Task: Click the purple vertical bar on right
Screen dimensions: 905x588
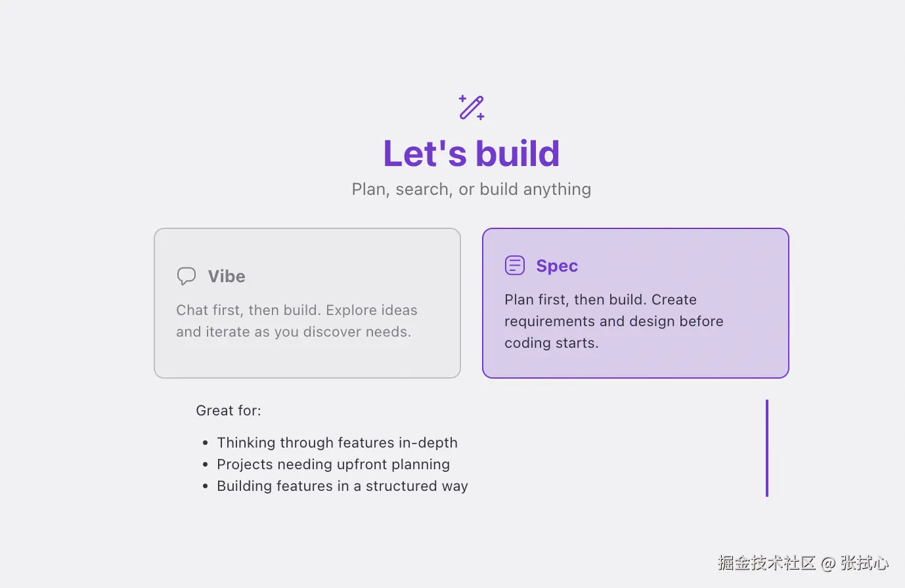Action: [x=766, y=448]
